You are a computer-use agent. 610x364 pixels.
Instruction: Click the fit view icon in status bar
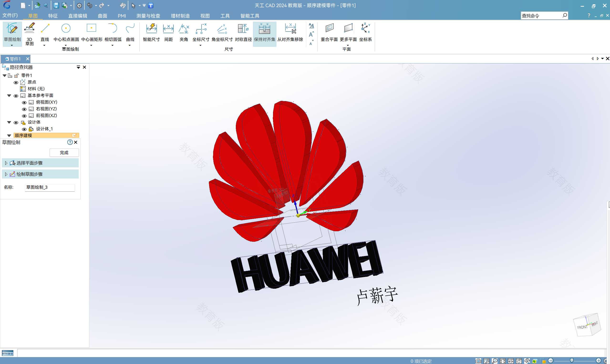click(x=502, y=361)
